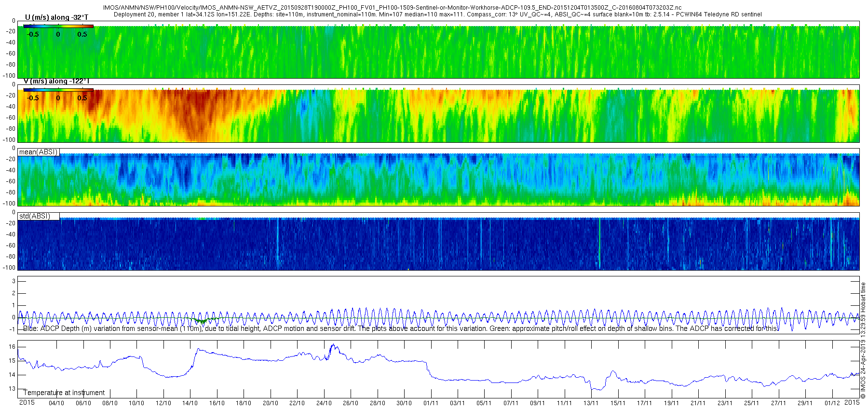This screenshot has height=410, width=868.
Task: Click the 28/10 date tick label
Action: (x=378, y=403)
